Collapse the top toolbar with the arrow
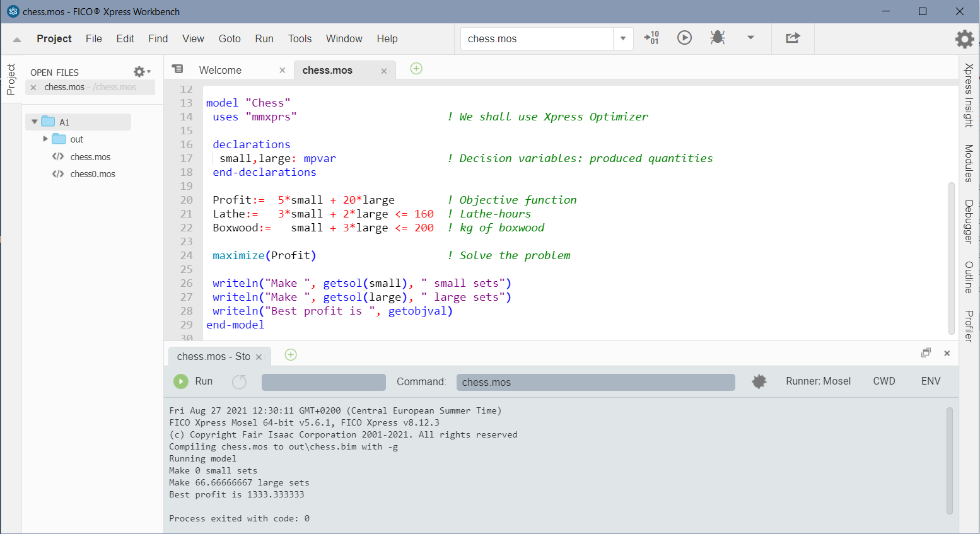This screenshot has width=980, height=534. tap(16, 38)
